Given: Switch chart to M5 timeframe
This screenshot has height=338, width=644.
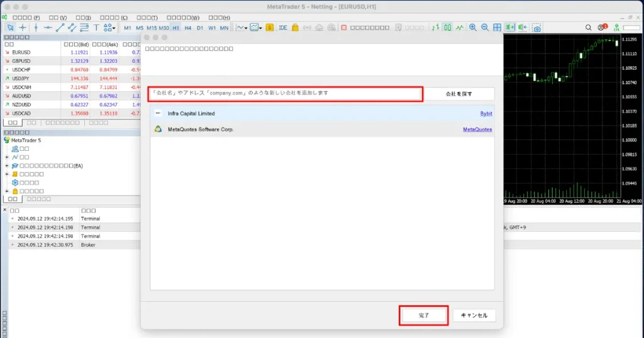Looking at the screenshot, I should [140, 28].
